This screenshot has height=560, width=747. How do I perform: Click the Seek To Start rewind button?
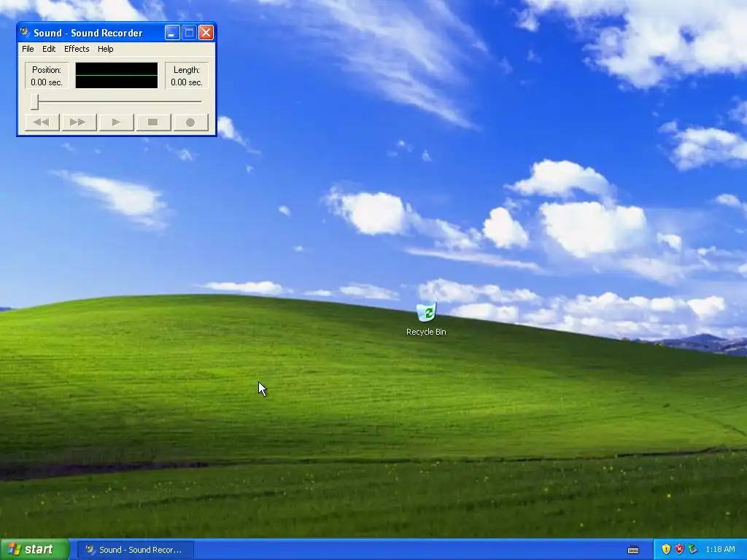coord(42,122)
